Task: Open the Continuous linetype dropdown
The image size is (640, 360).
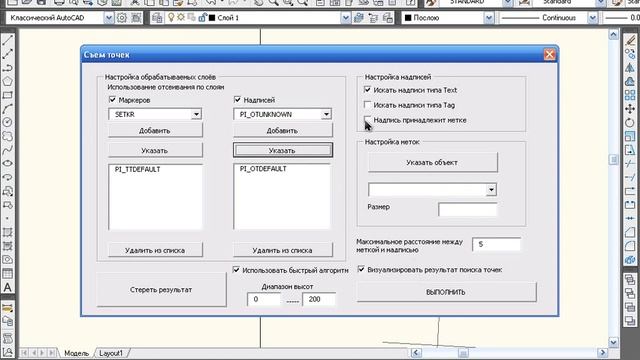Action: point(592,18)
